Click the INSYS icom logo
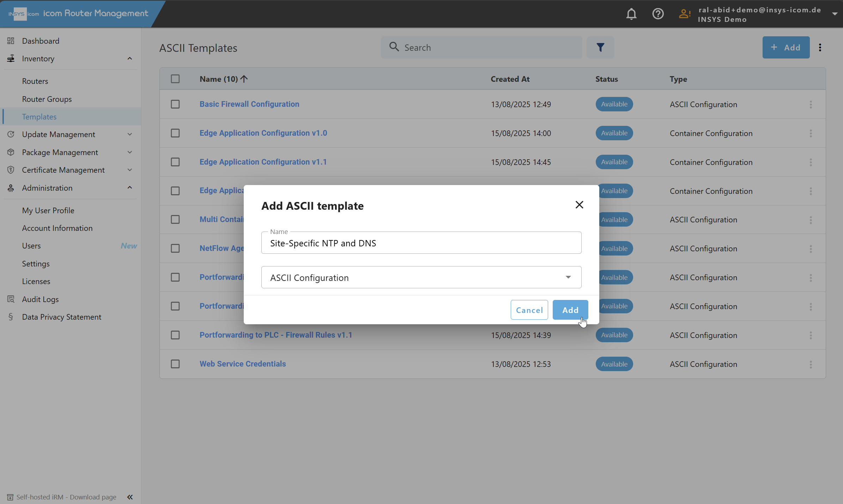The image size is (843, 504). pos(24,14)
